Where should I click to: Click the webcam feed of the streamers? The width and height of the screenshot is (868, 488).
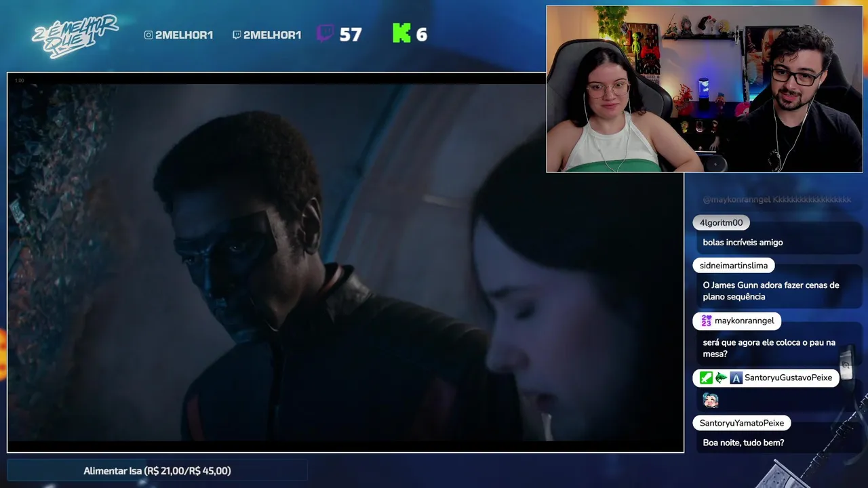coord(705,89)
